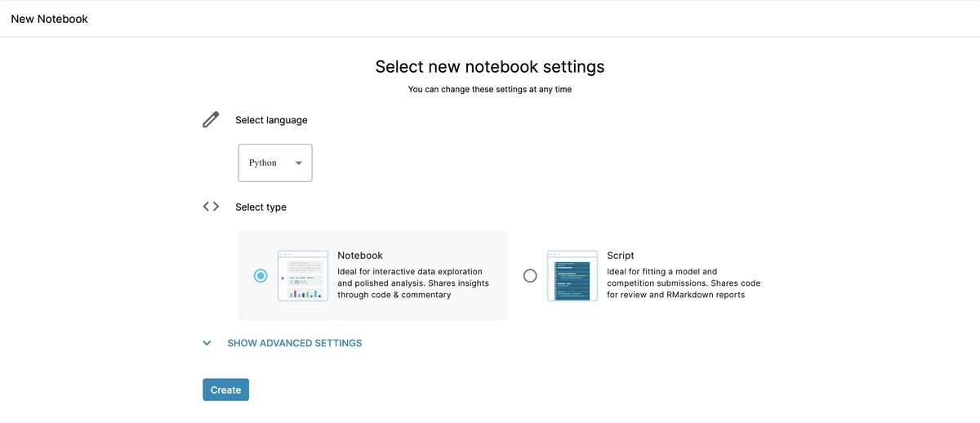Click the Notebook illustration thumbnail
The height and width of the screenshot is (423, 980).
(303, 276)
